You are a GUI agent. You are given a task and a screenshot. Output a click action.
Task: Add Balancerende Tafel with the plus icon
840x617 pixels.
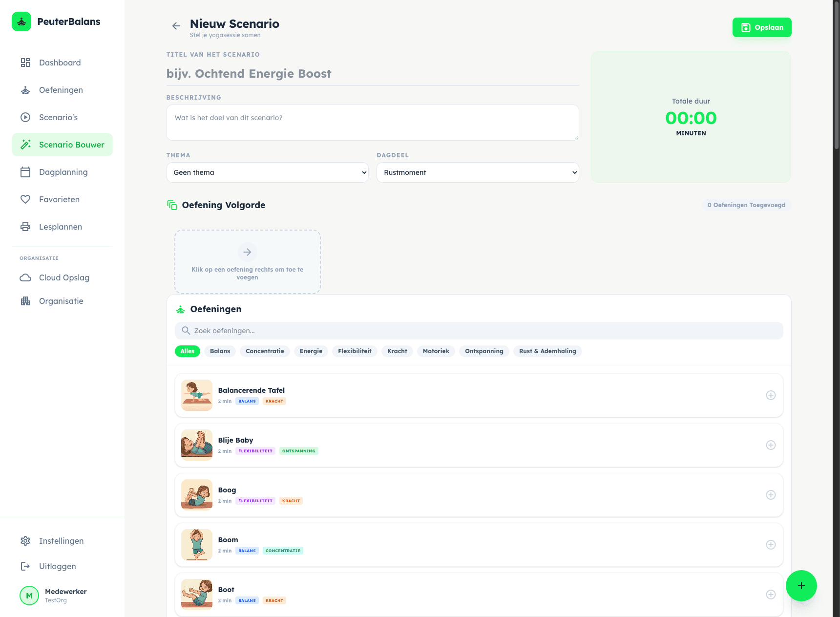pos(771,395)
